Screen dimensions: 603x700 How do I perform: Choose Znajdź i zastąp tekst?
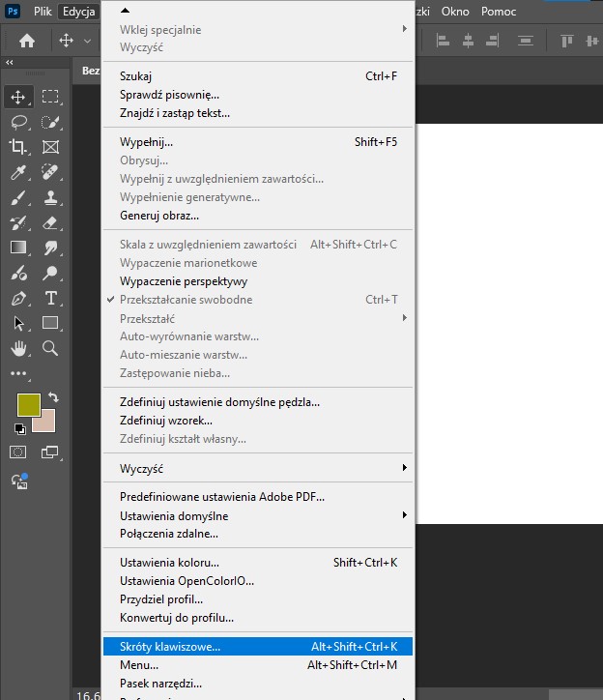(258, 113)
